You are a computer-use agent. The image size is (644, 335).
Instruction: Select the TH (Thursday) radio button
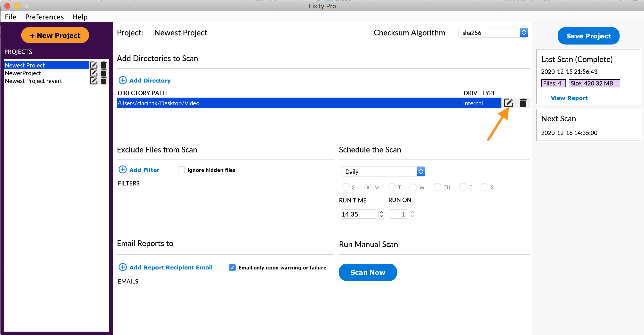pyautogui.click(x=437, y=187)
